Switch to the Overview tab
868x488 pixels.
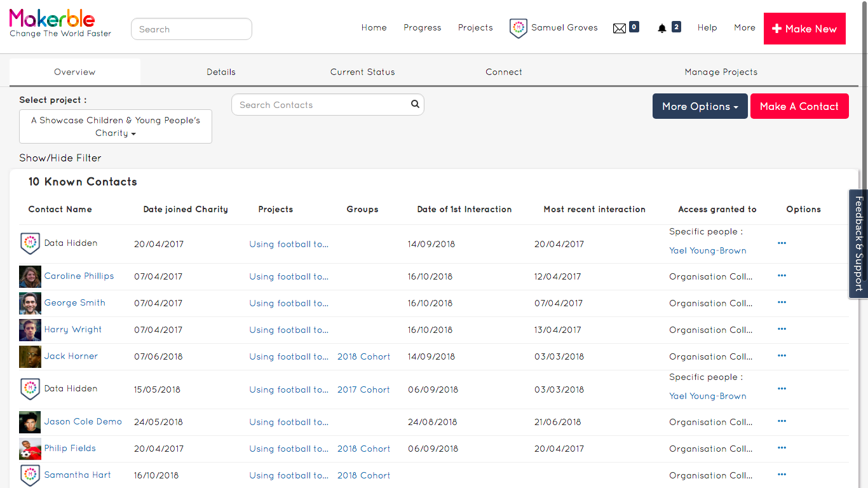point(75,72)
